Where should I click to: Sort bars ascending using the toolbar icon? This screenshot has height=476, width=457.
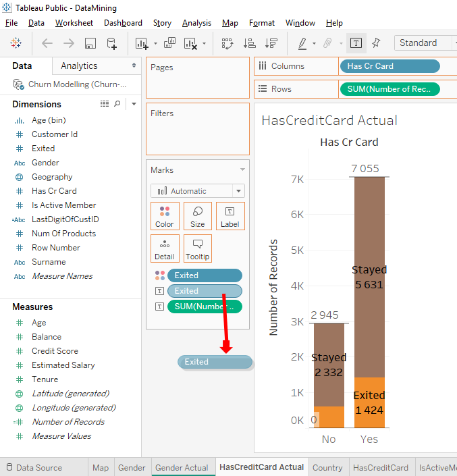click(249, 43)
